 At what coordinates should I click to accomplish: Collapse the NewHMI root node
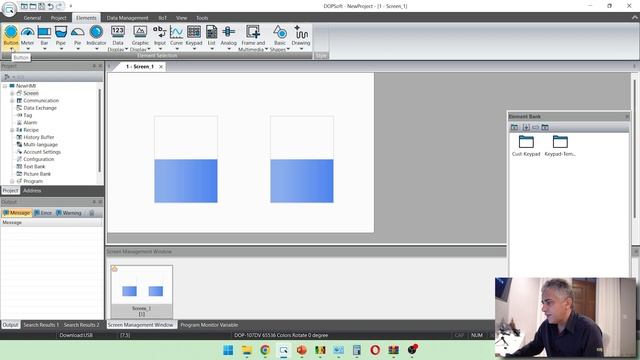(x=5, y=86)
